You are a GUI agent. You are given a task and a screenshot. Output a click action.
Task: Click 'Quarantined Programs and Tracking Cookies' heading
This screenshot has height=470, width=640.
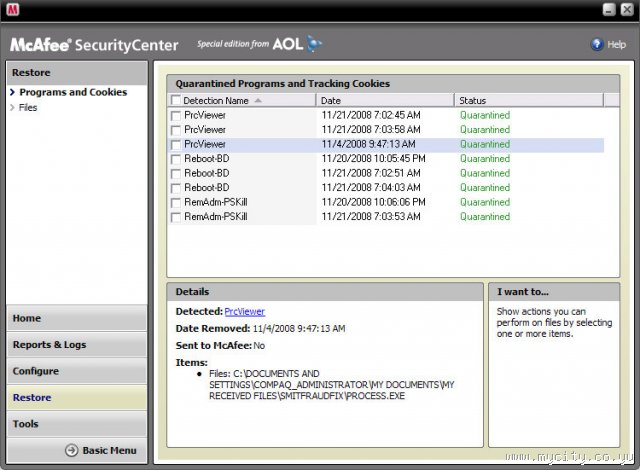282,84
